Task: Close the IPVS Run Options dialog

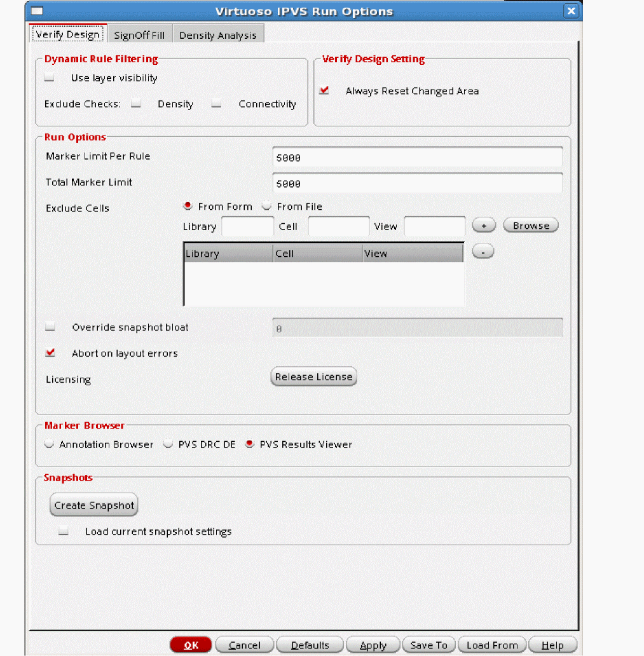Action: [571, 11]
